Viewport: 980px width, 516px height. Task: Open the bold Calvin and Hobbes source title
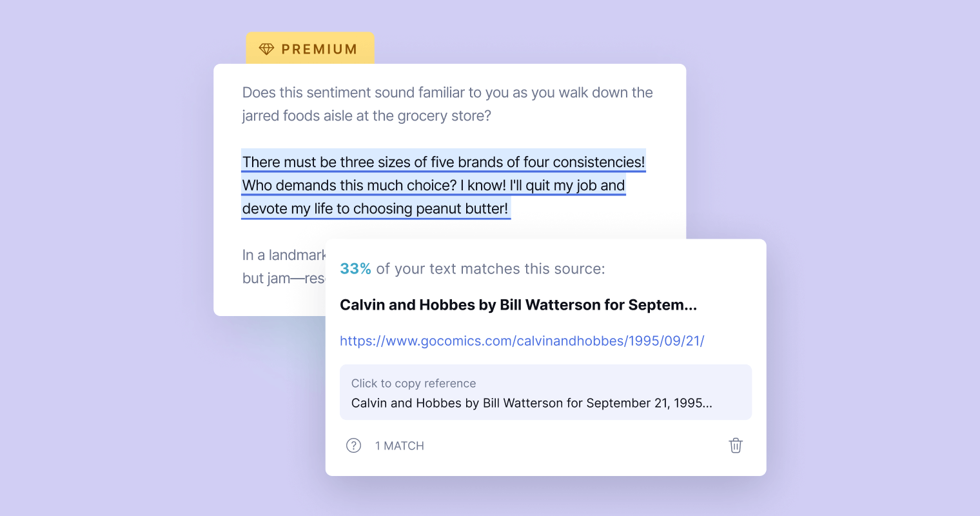tap(518, 305)
